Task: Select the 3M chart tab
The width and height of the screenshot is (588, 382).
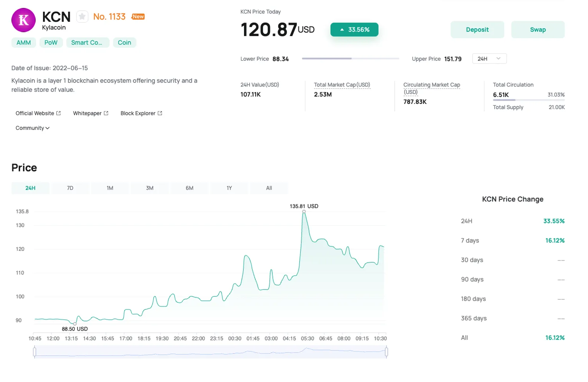Action: [150, 188]
